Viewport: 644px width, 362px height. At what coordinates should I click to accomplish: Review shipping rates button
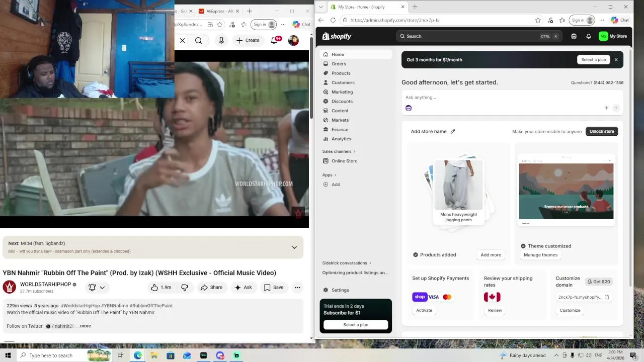point(495,310)
